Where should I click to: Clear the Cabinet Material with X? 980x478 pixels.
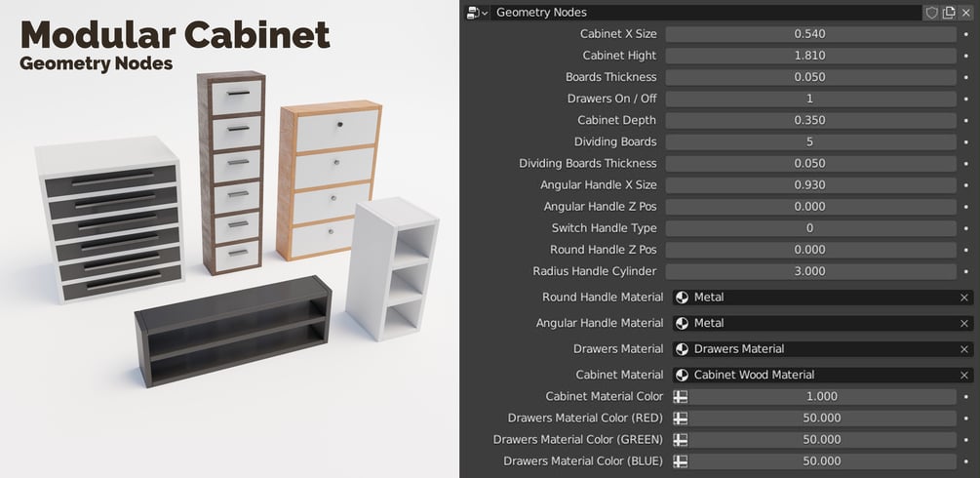tap(964, 376)
